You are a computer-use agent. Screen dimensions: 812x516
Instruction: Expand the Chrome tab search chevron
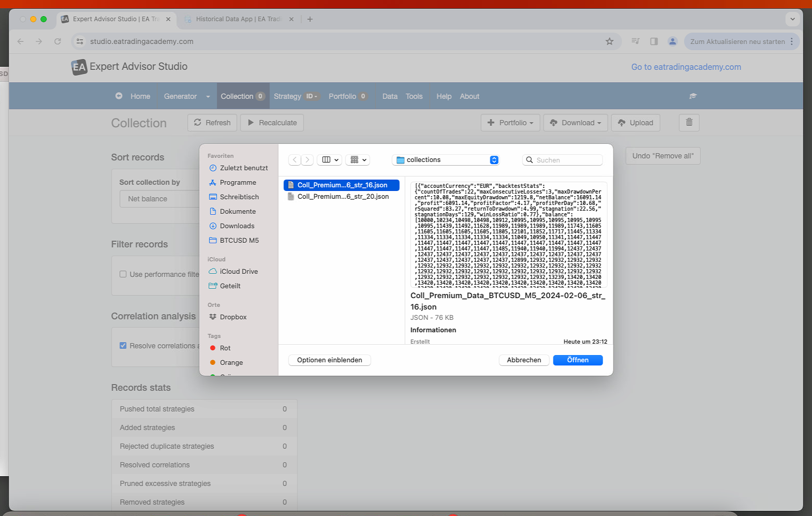point(792,19)
